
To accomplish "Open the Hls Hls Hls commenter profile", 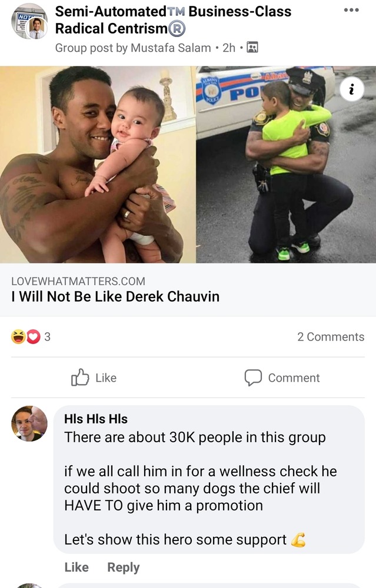I will tap(96, 419).
